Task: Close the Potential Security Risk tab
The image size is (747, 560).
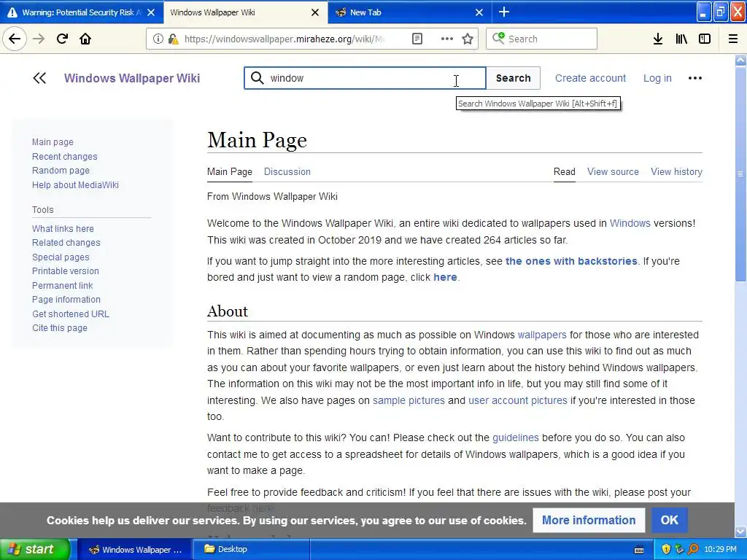Action: (x=151, y=12)
